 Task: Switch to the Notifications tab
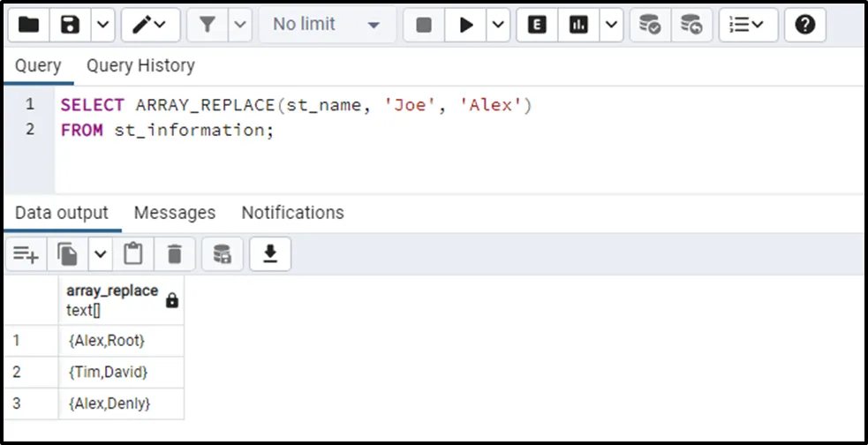292,213
